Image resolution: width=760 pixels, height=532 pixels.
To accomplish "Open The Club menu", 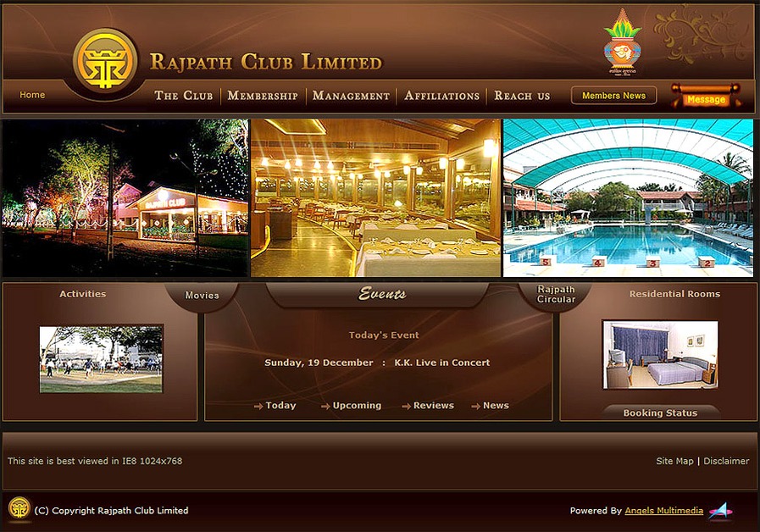I will (x=184, y=96).
